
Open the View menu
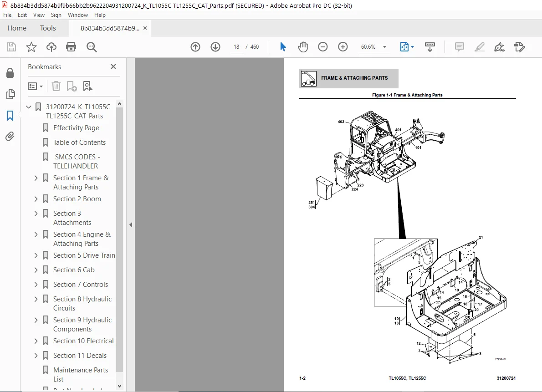click(x=39, y=15)
